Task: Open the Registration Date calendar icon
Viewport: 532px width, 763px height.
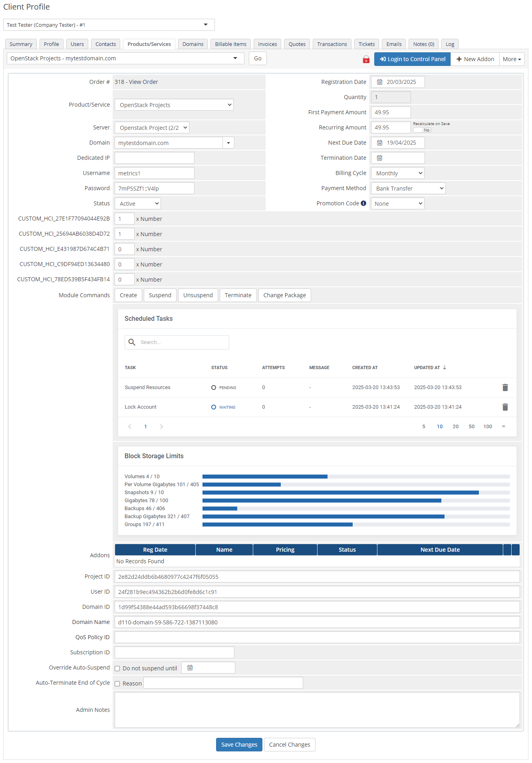Action: pos(379,82)
